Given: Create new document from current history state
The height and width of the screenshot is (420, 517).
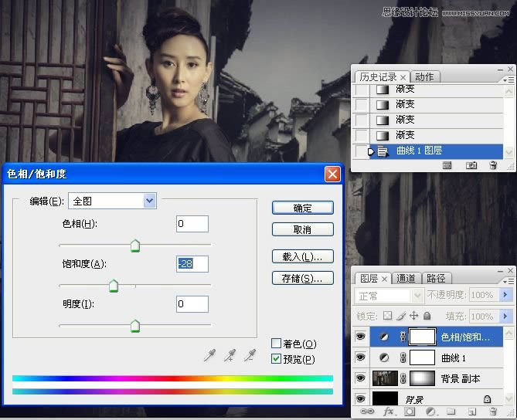Looking at the screenshot, I should pyautogui.click(x=447, y=165).
